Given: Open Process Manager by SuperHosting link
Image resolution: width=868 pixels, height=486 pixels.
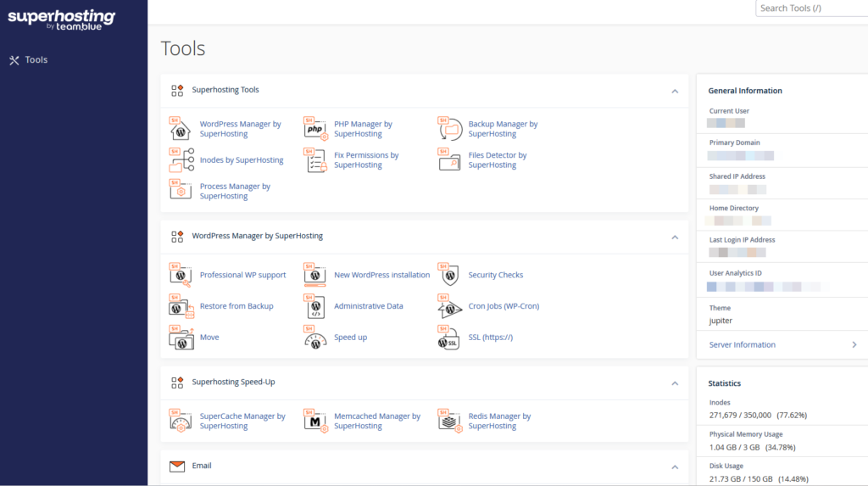Looking at the screenshot, I should tap(235, 191).
